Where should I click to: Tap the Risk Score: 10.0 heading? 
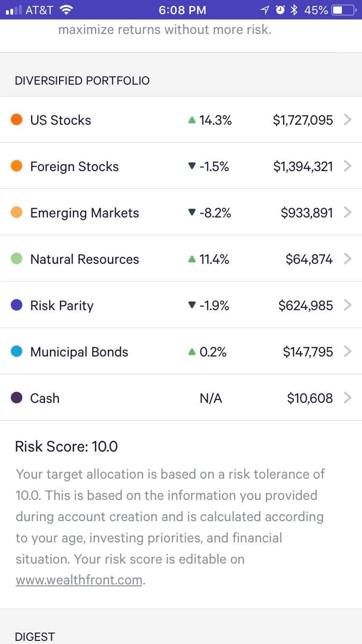click(66, 446)
